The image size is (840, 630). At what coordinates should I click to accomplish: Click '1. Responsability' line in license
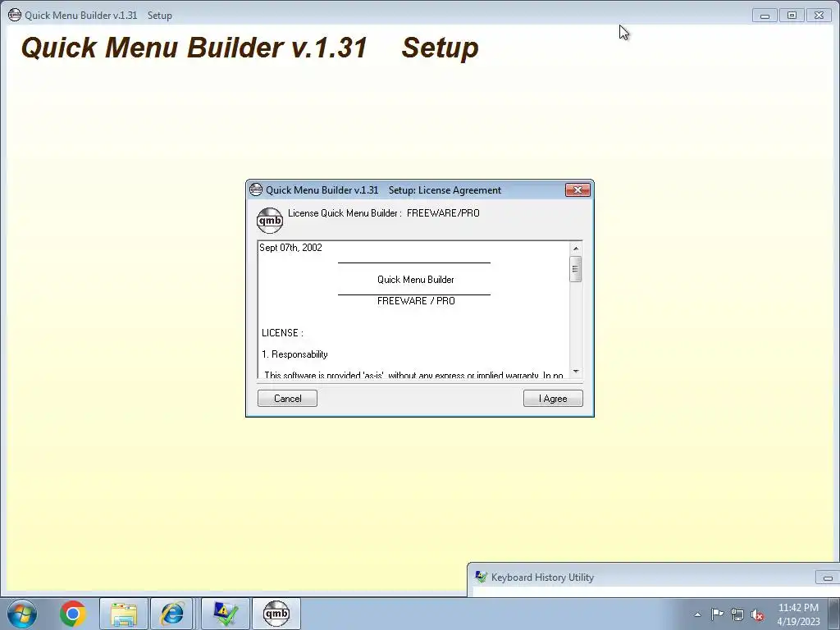[294, 354]
